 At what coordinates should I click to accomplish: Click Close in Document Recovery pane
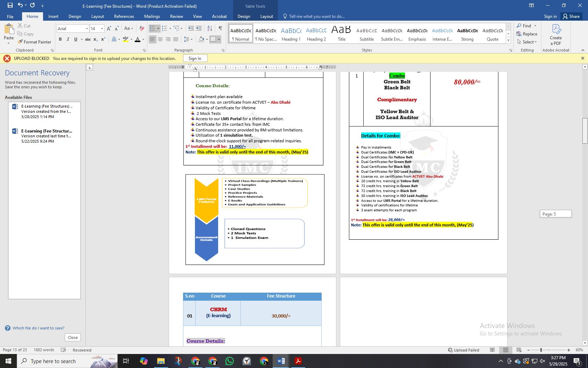(x=73, y=337)
